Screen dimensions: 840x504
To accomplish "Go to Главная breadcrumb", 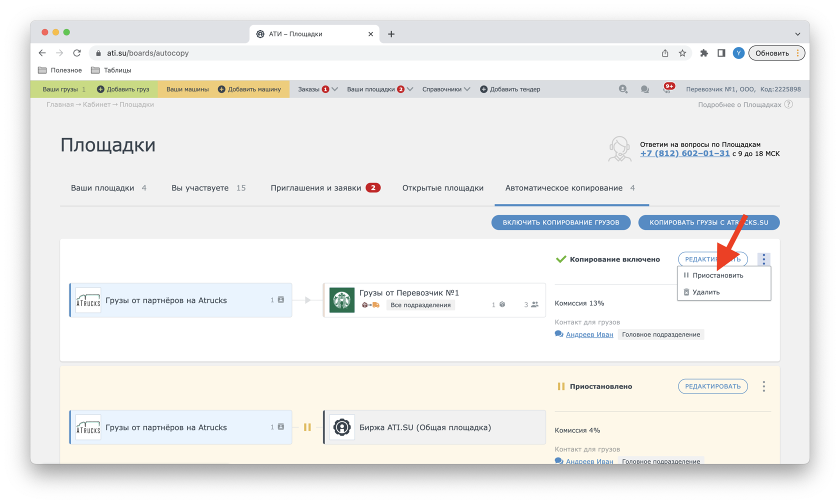I will [x=60, y=104].
